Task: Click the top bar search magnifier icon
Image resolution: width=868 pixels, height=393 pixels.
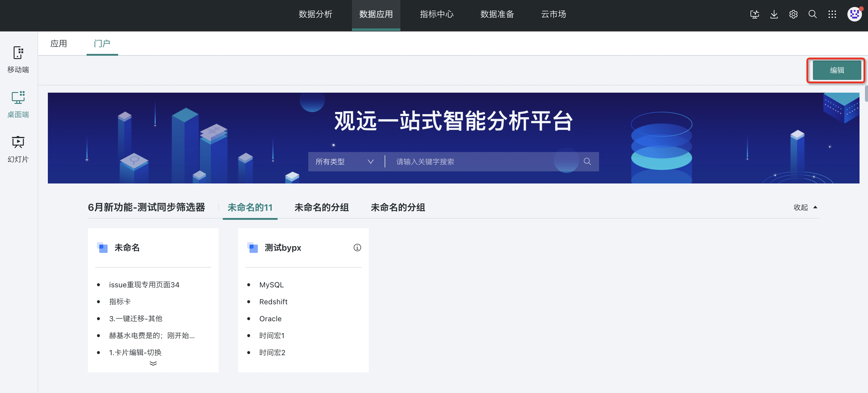Action: pos(812,14)
